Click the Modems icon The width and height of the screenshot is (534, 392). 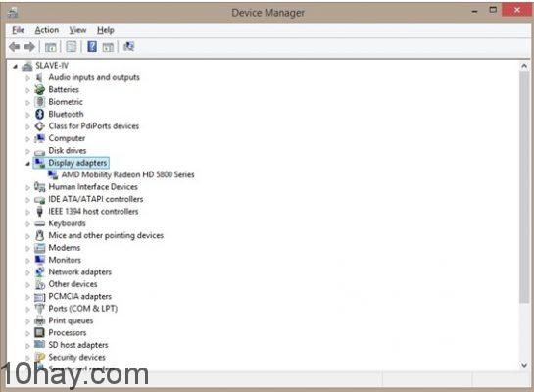[39, 248]
